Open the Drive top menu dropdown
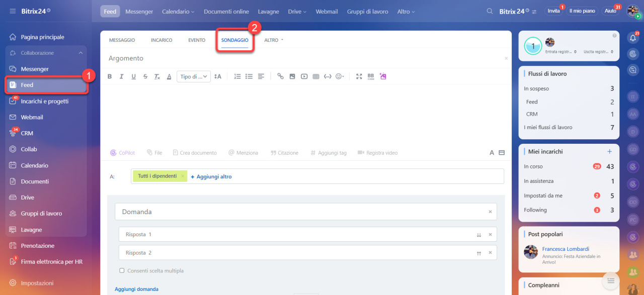 297,11
